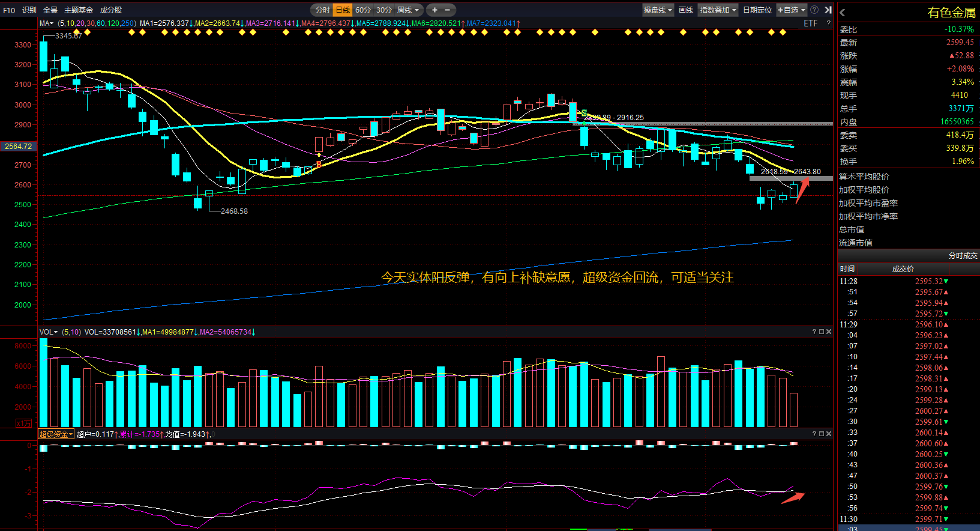Collapse right panel with skip-to-end arrow icon
The width and height of the screenshot is (980, 531).
(x=828, y=10)
